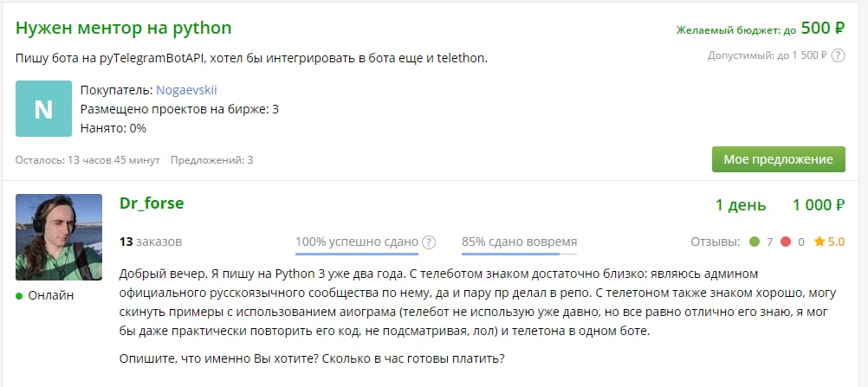
Task: Click question icon next to "100% успешно сдано"
Action: 429,242
